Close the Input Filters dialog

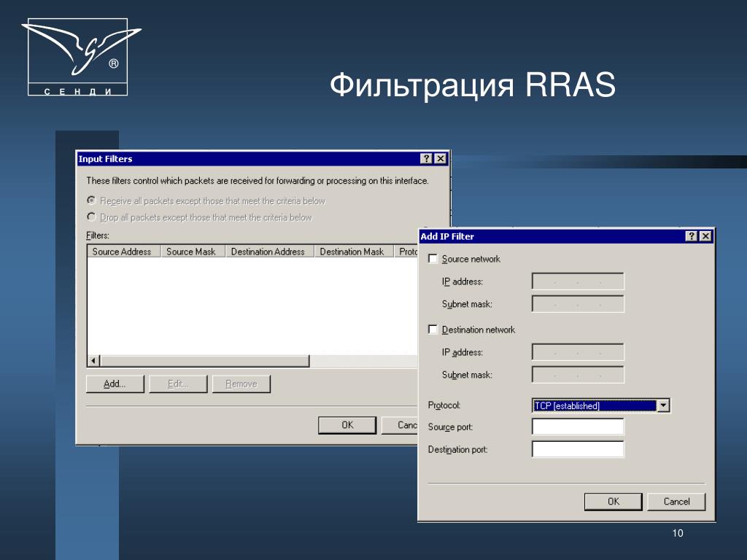[x=441, y=158]
